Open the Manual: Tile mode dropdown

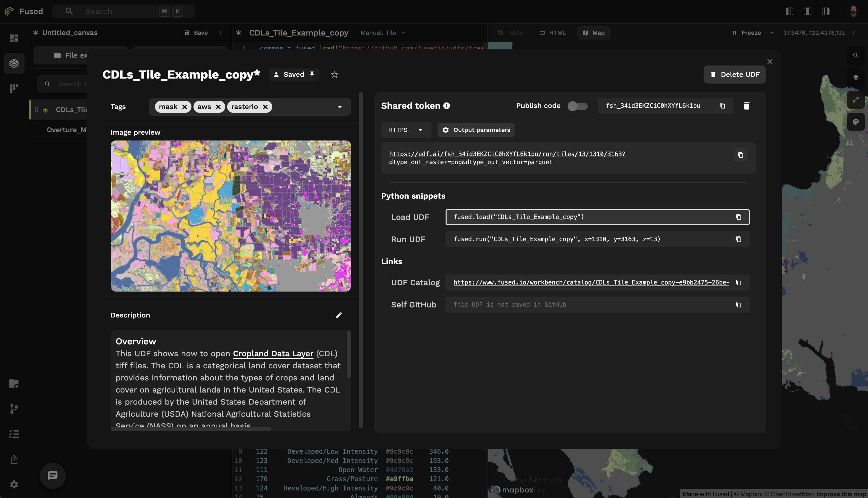[x=383, y=33]
